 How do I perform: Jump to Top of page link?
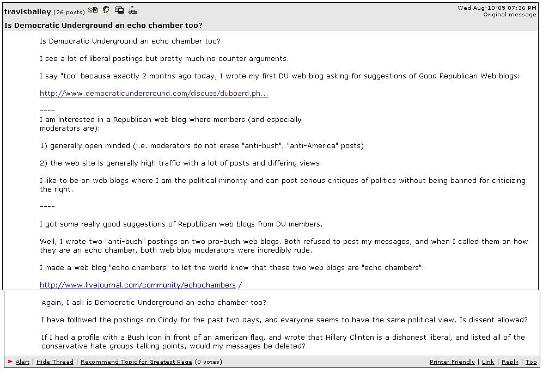pyautogui.click(x=531, y=362)
